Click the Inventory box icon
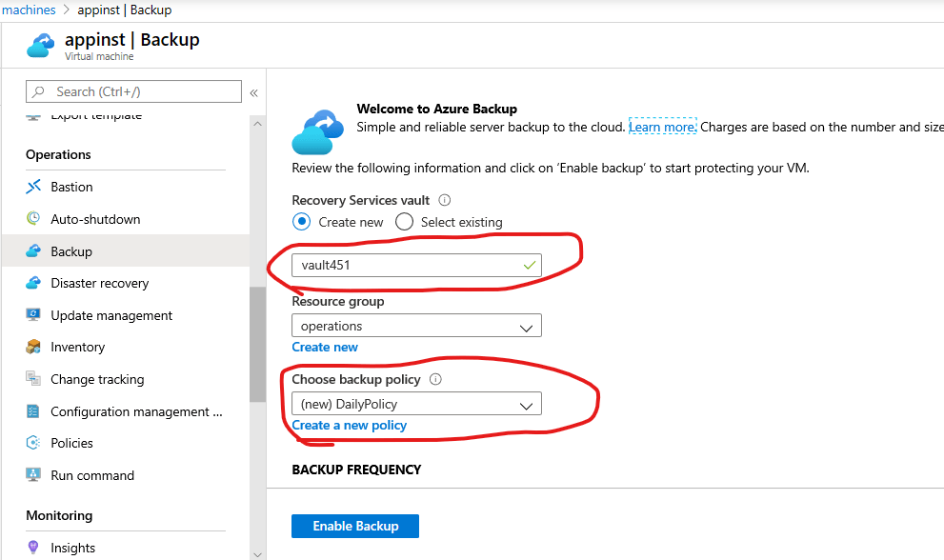The image size is (944, 560). pyautogui.click(x=33, y=347)
